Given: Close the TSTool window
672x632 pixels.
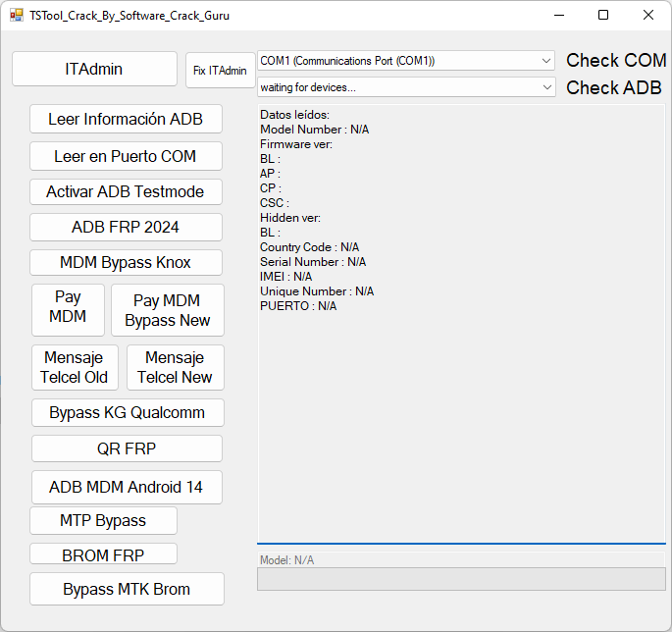Looking at the screenshot, I should (x=648, y=16).
